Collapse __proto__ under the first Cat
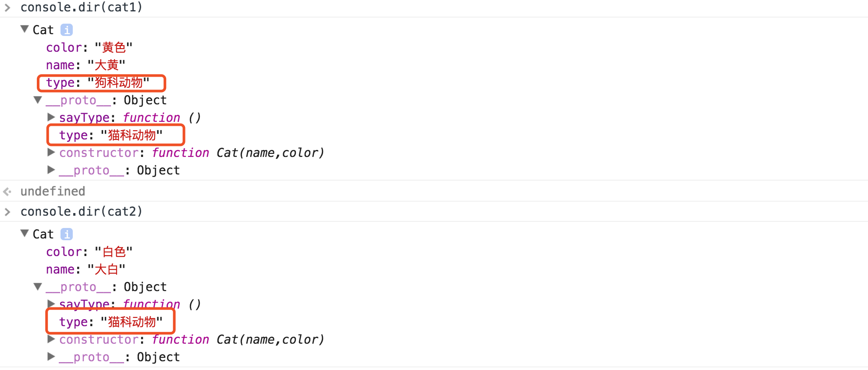This screenshot has height=370, width=868. point(38,100)
